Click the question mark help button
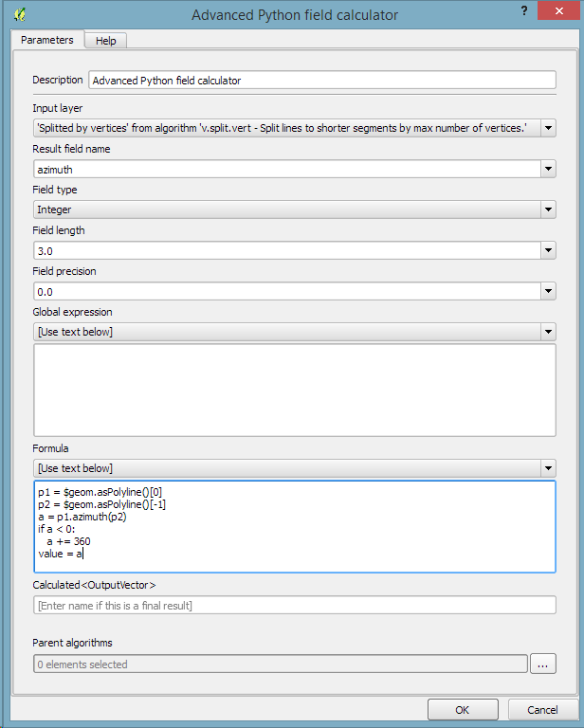The height and width of the screenshot is (728, 584). click(x=523, y=10)
